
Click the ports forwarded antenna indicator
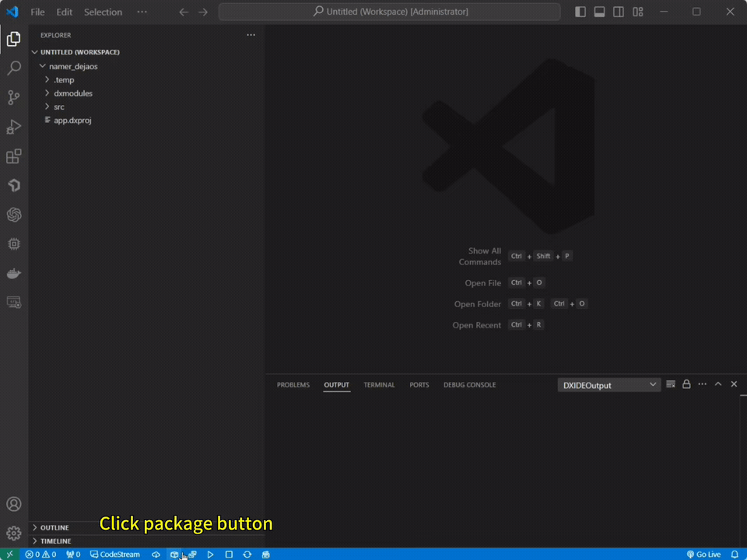[x=73, y=555]
